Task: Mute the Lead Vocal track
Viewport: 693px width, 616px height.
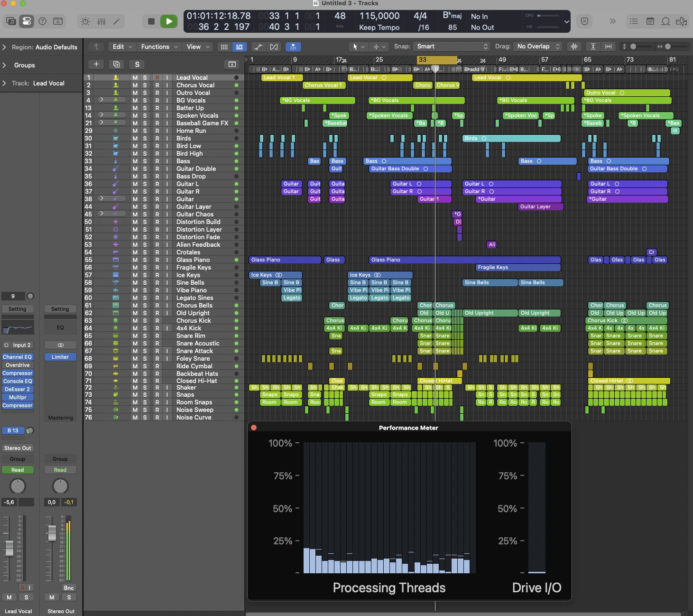Action: 135,78
